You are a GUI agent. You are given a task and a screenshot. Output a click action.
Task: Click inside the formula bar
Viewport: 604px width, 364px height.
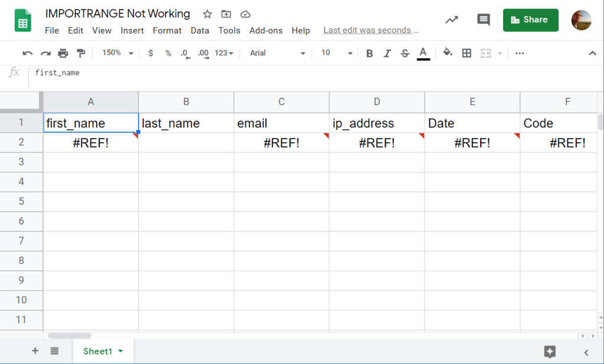[x=177, y=73]
